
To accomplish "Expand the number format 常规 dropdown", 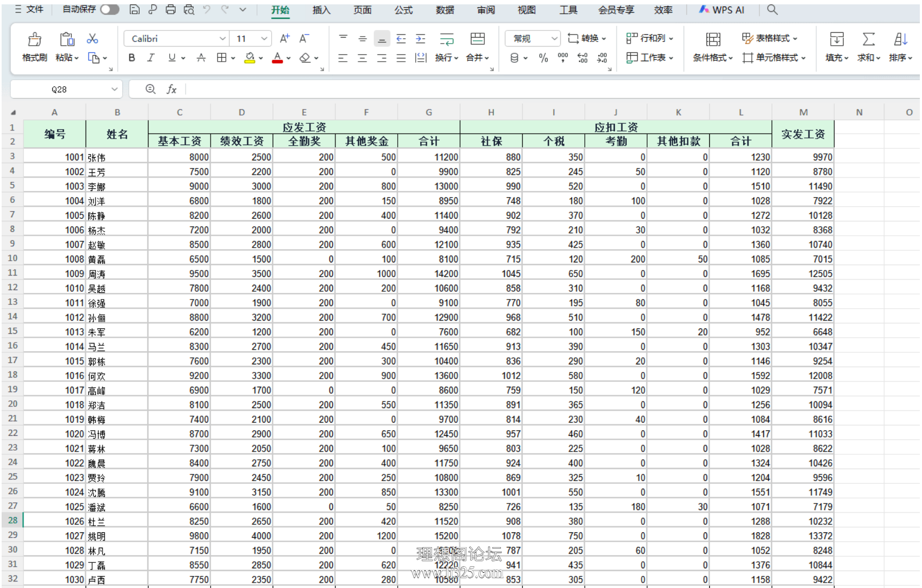I will tap(554, 39).
